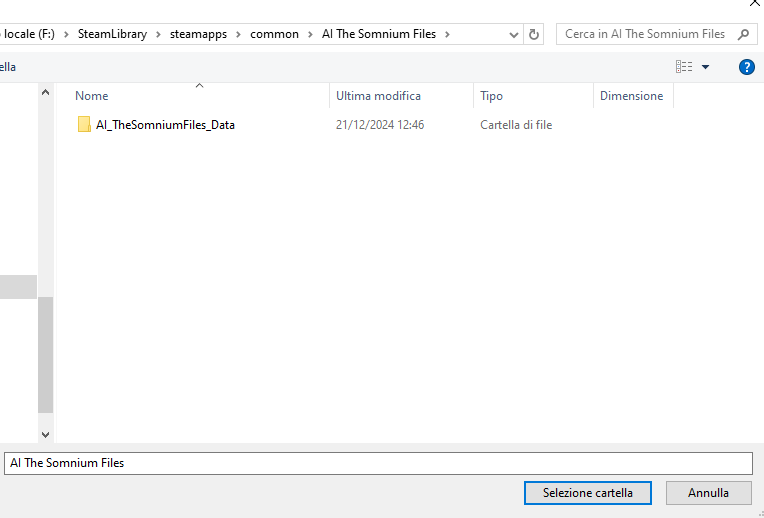Click the refresh icon in address bar
The image size is (764, 518).
tap(534, 34)
